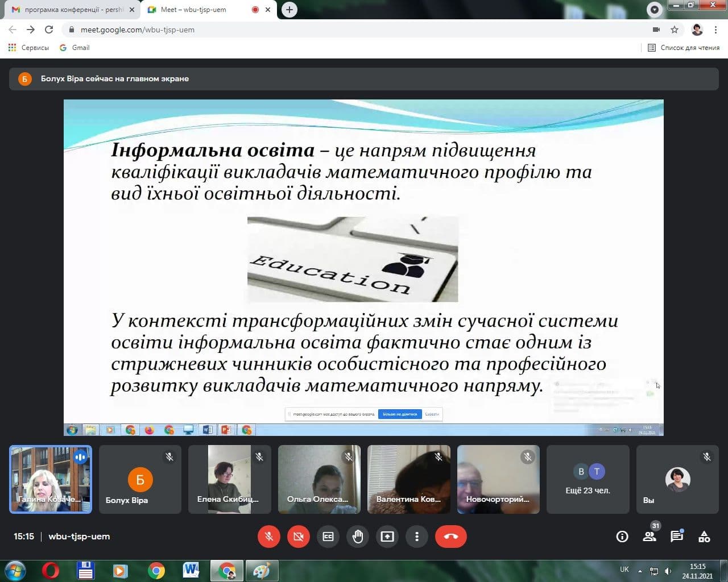Open meeting details info icon
Screen dimensions: 728x582
[x=622, y=537]
